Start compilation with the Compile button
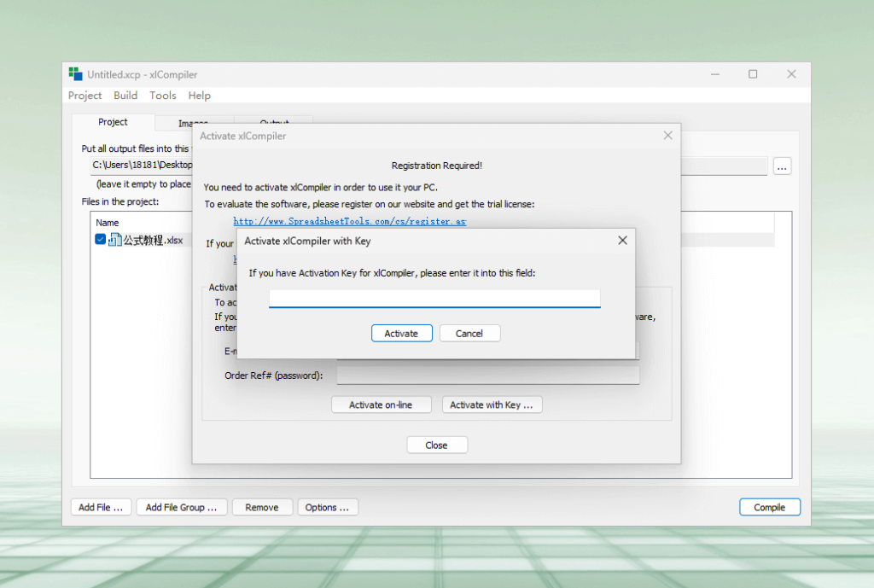The height and width of the screenshot is (588, 874). pos(769,507)
